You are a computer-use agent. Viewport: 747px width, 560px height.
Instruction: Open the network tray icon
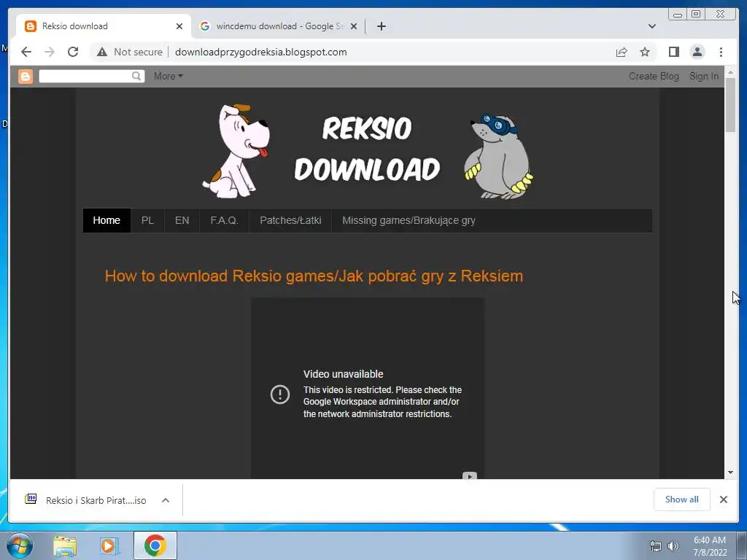(656, 547)
